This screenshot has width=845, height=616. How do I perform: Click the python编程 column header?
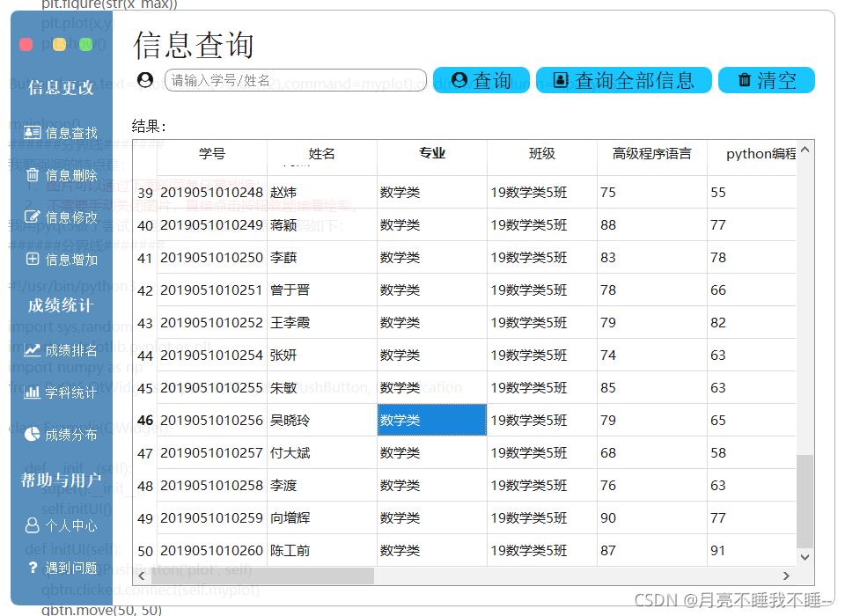point(751,154)
